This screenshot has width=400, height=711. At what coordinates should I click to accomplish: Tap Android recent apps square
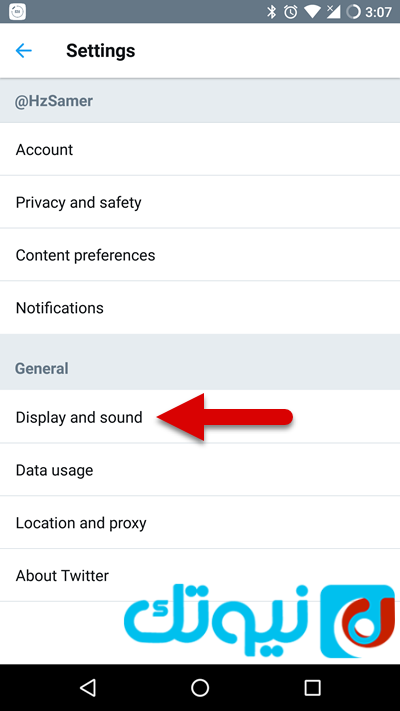point(312,687)
